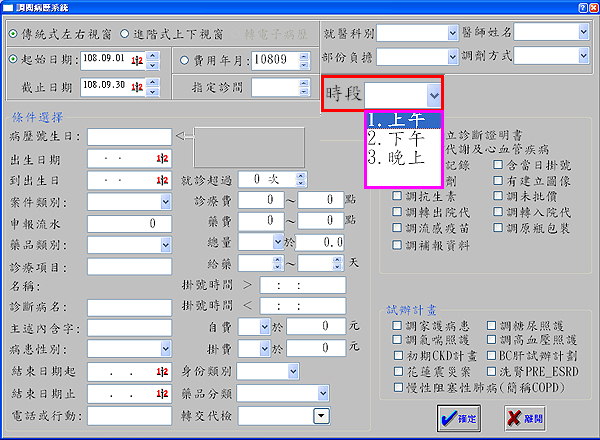Click calendar icon beside 到出生日

click(161, 180)
